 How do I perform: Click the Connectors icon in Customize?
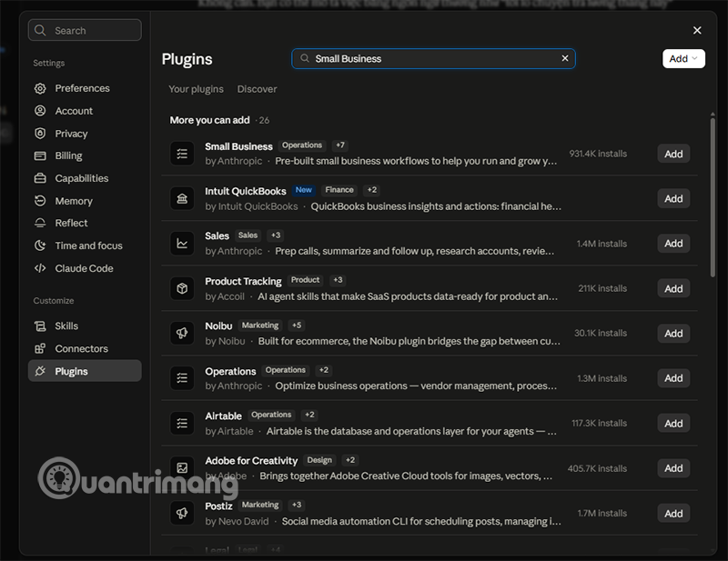pos(40,348)
